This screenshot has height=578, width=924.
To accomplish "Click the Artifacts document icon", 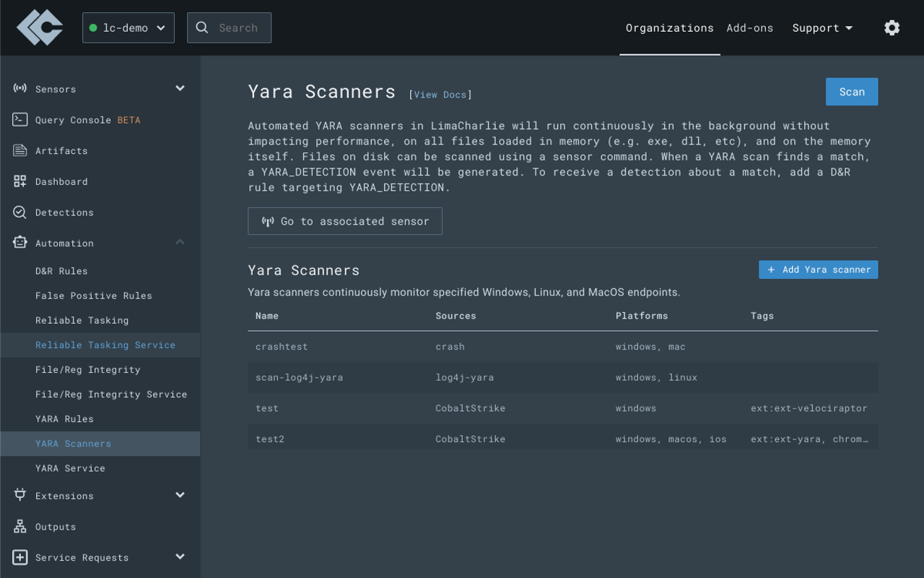I will [20, 151].
